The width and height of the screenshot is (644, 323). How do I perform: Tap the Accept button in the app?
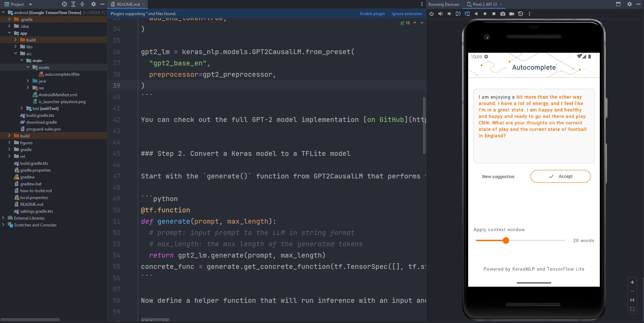click(x=560, y=176)
